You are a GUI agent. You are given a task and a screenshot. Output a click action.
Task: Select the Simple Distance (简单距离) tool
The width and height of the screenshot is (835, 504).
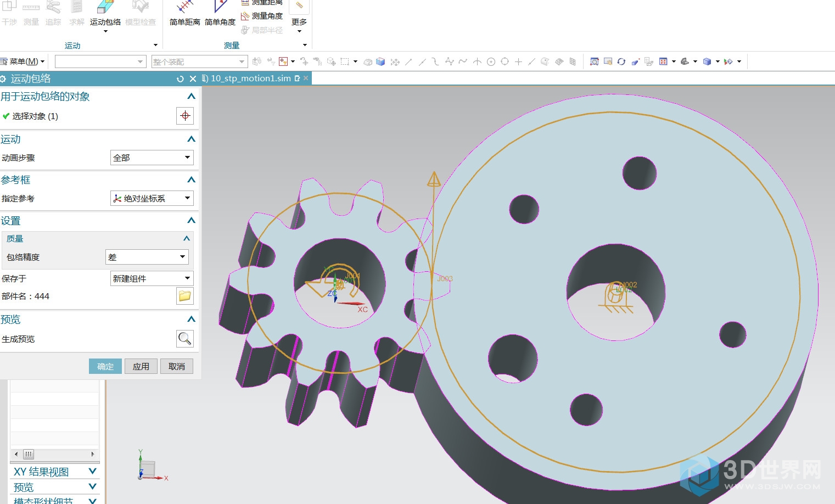click(x=184, y=13)
